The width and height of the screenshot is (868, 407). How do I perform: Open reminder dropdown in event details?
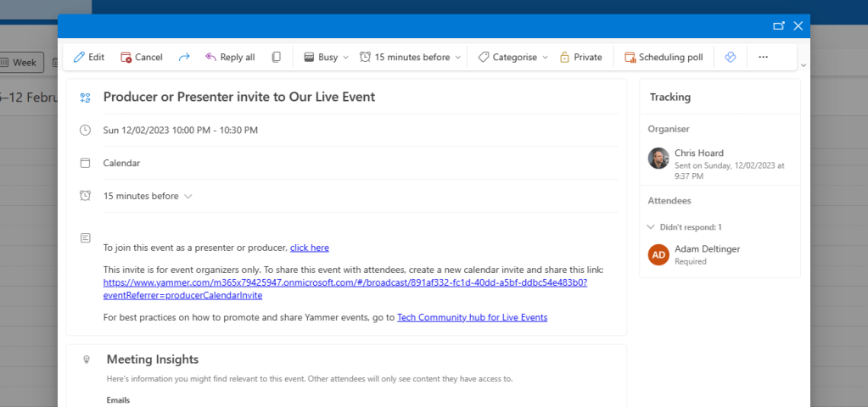(x=148, y=196)
